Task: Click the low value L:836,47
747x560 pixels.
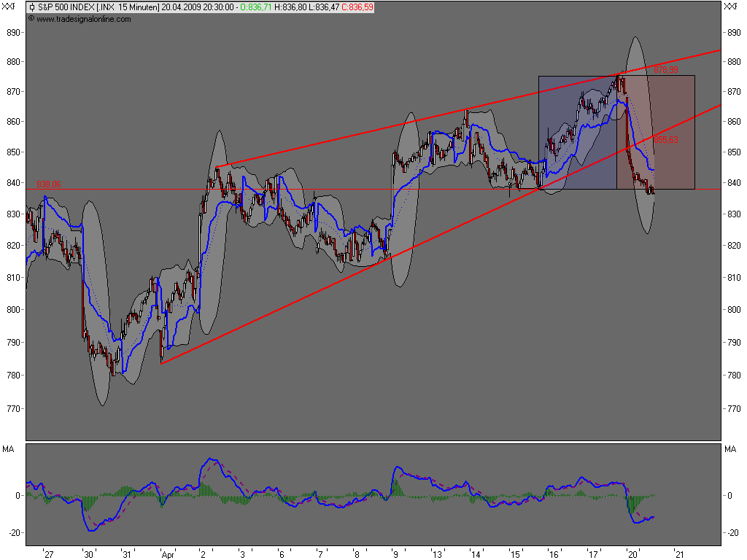Action: pos(324,7)
